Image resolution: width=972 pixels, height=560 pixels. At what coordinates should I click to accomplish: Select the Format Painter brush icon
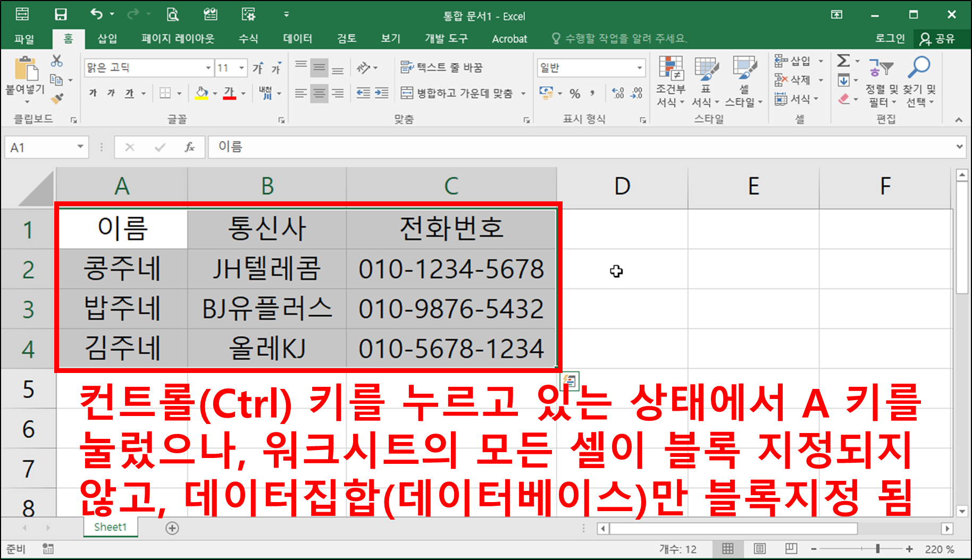click(x=56, y=98)
